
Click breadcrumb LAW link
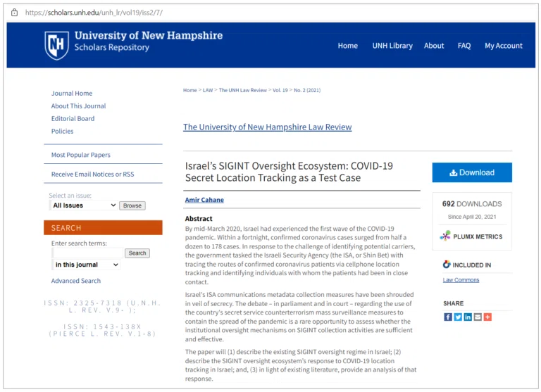coord(208,90)
